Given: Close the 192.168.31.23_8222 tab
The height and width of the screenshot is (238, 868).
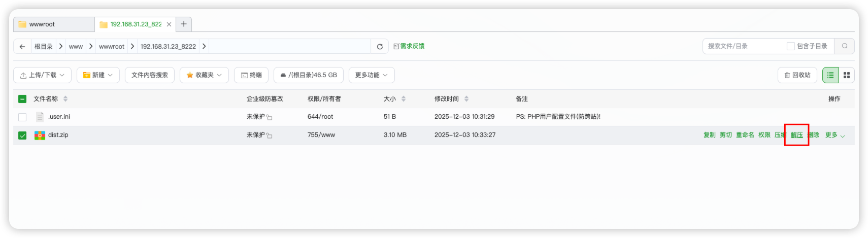Looking at the screenshot, I should (x=169, y=24).
